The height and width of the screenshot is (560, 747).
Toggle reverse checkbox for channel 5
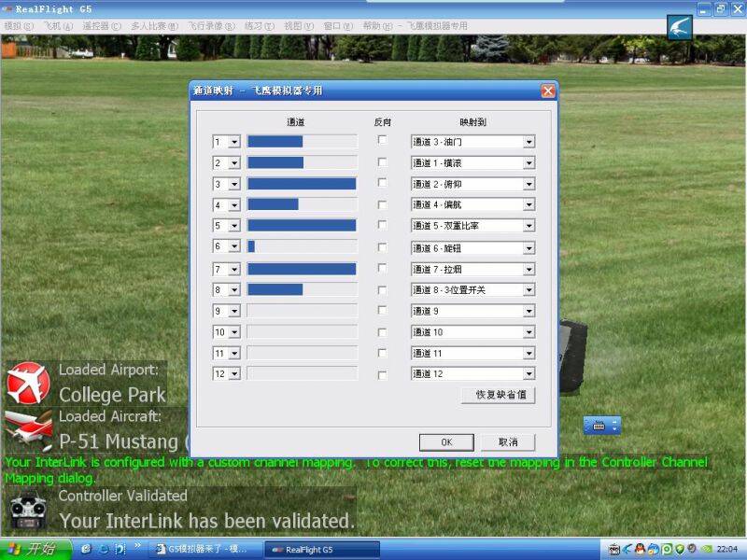[382, 224]
